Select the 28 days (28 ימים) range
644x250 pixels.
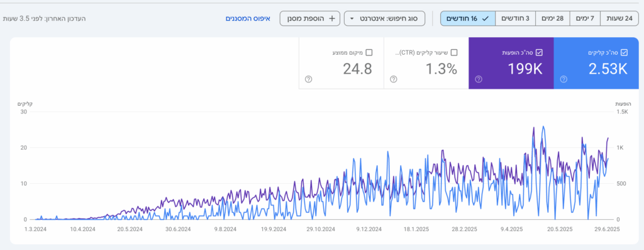click(553, 18)
